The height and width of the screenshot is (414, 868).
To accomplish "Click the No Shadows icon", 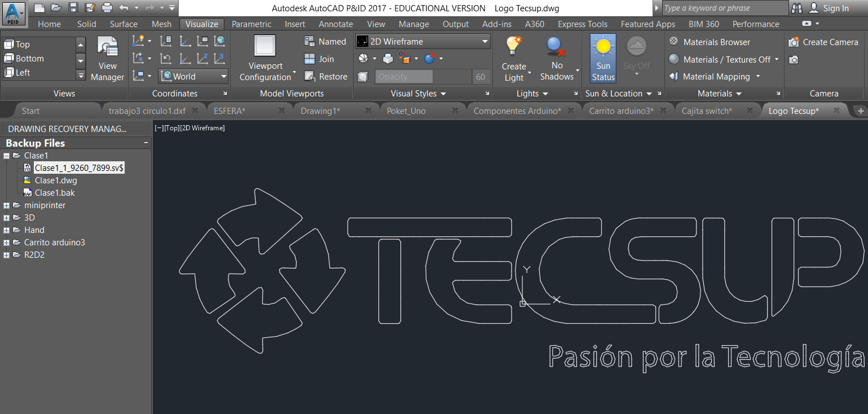I will pyautogui.click(x=556, y=46).
